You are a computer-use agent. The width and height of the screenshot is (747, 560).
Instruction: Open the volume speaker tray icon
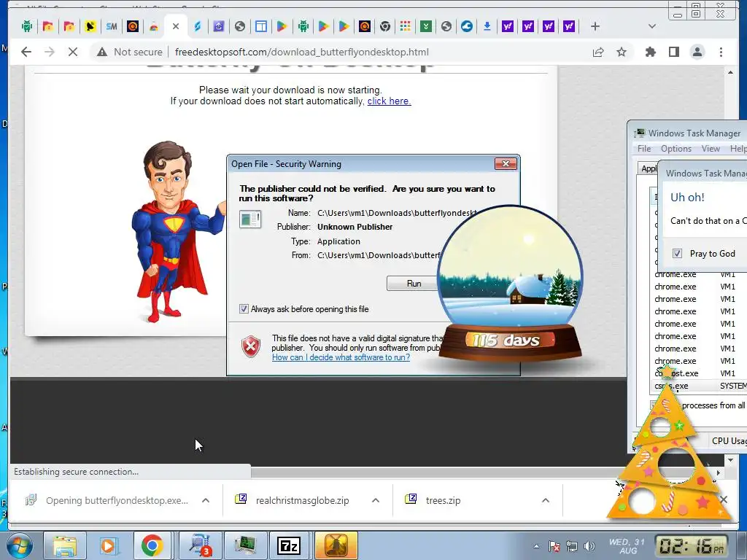[589, 546]
